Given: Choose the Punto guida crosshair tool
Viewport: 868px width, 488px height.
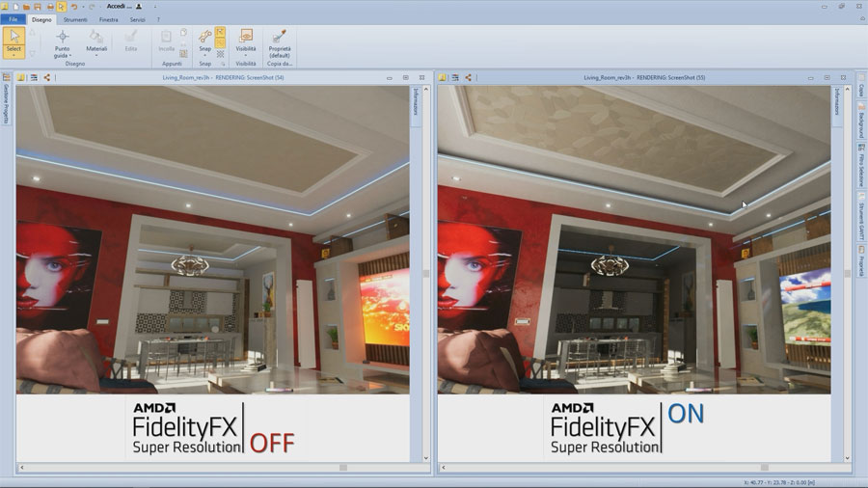Looking at the screenshot, I should pos(62,37).
